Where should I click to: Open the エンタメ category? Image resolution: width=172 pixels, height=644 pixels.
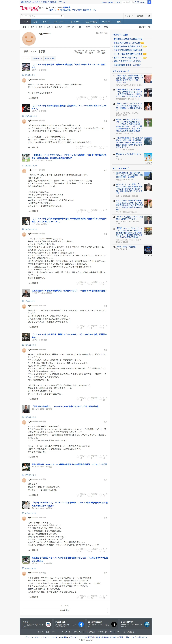tap(58, 27)
